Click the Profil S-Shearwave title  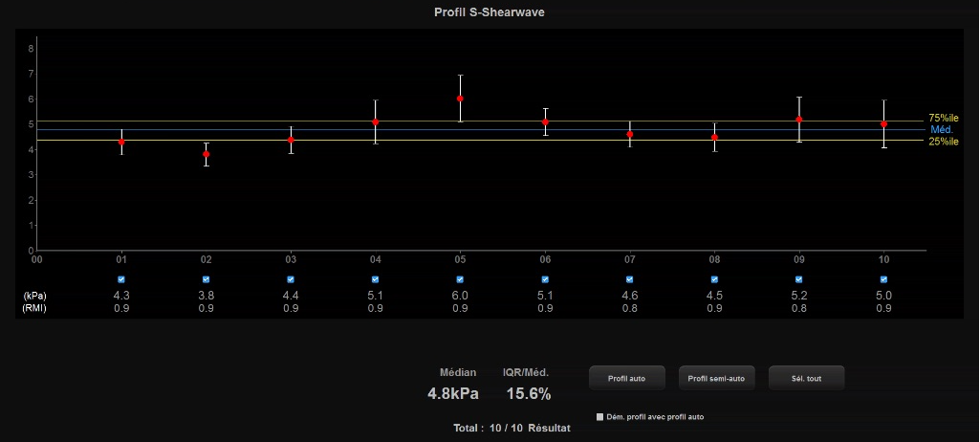pyautogui.click(x=490, y=12)
